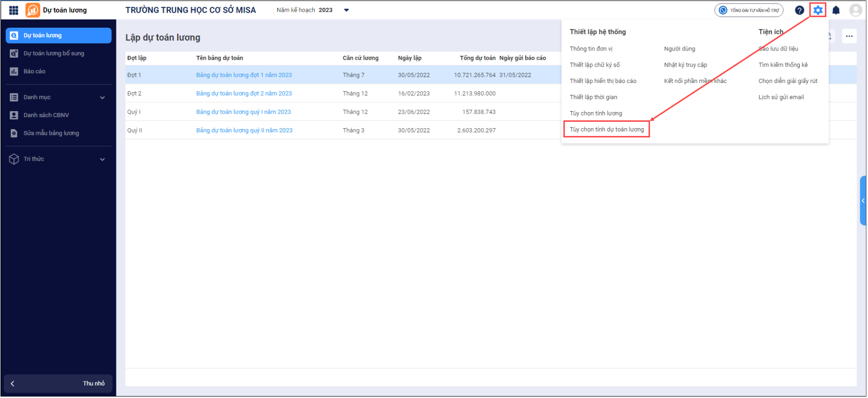
Task: Click the 10.721.265.764 total cell
Action: (x=475, y=75)
